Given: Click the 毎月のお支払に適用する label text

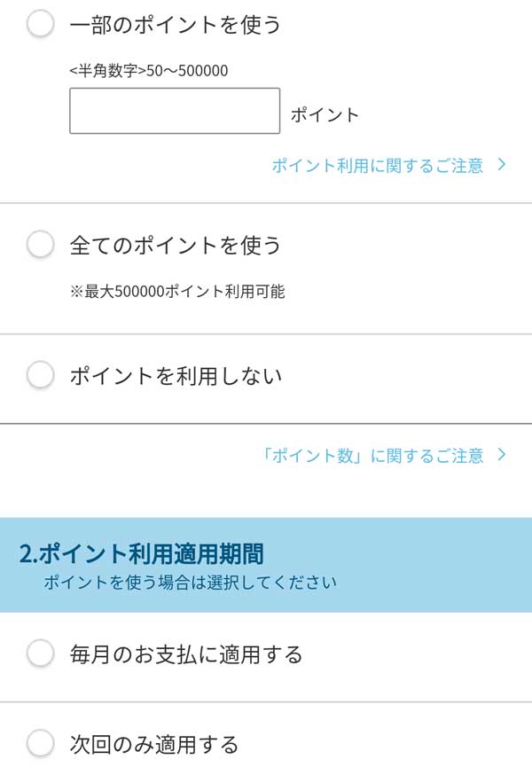Looking at the screenshot, I should 186,654.
